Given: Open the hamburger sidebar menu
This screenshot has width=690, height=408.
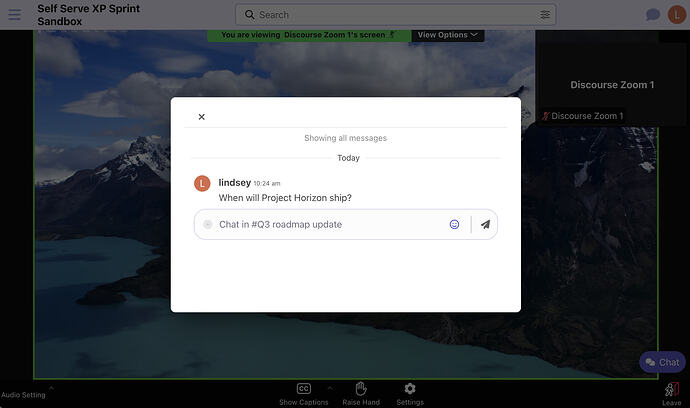Looking at the screenshot, I should (x=15, y=15).
